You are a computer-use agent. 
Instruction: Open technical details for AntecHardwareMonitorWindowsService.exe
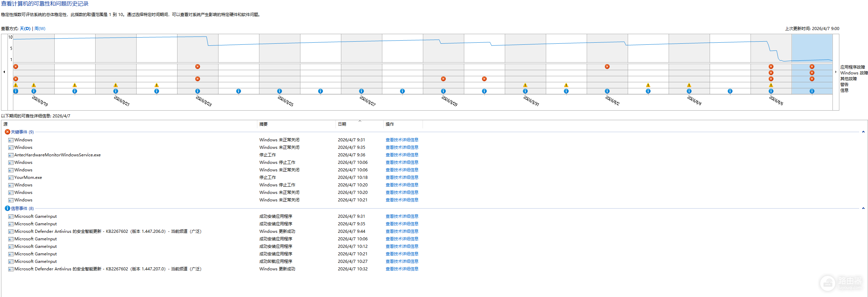[x=402, y=155]
